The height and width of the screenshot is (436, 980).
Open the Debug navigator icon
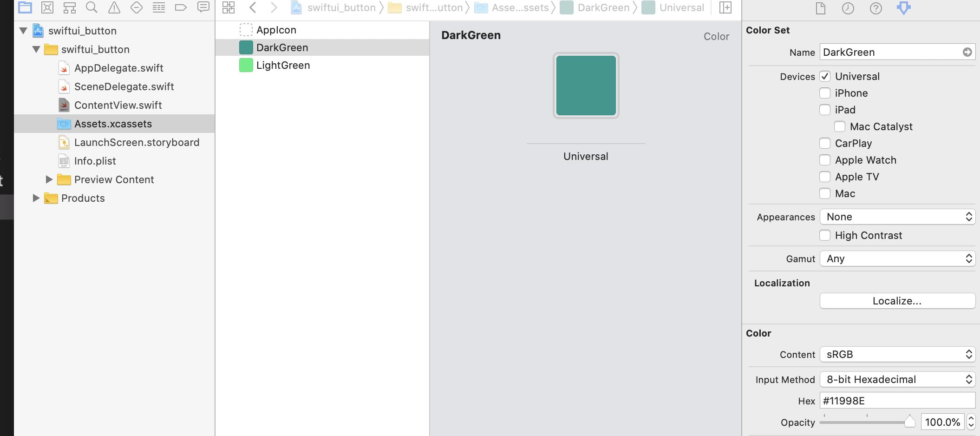[x=159, y=7]
